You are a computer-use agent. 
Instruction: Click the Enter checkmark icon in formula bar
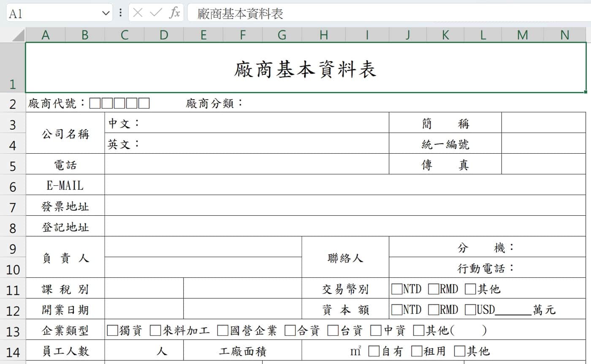tap(156, 13)
